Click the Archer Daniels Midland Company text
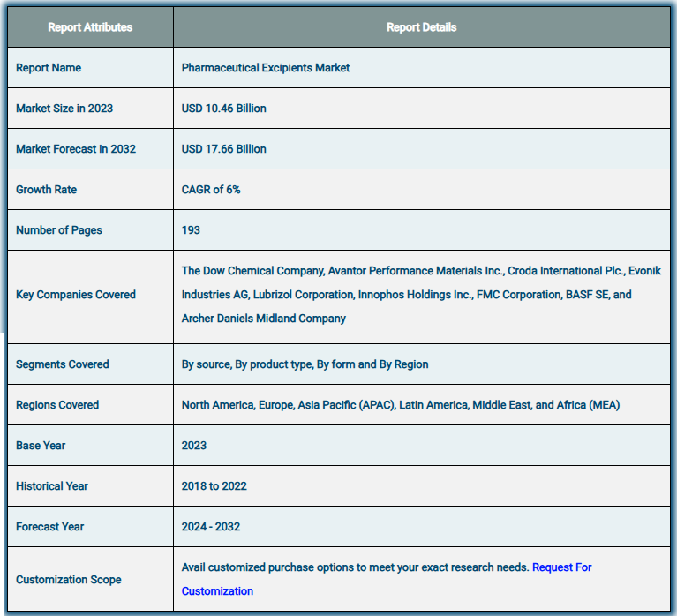This screenshot has height=616, width=677. (263, 319)
